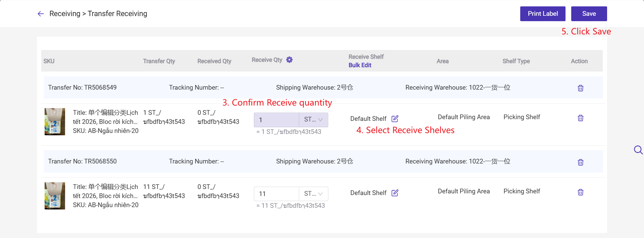
Task: Click the Receive Qty column header
Action: (267, 60)
